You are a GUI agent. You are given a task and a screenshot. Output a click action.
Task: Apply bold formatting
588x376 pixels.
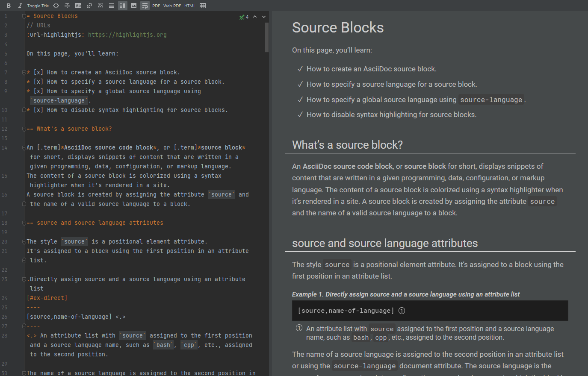[x=9, y=6]
